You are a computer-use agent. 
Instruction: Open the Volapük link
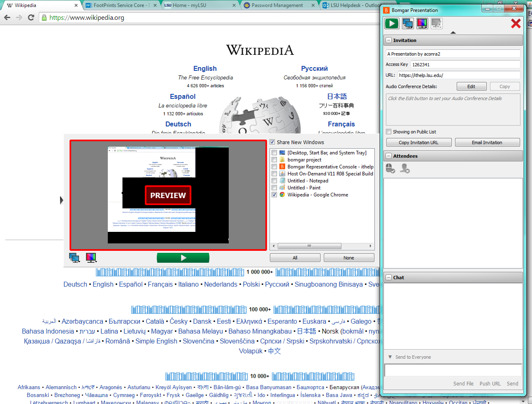[251, 351]
